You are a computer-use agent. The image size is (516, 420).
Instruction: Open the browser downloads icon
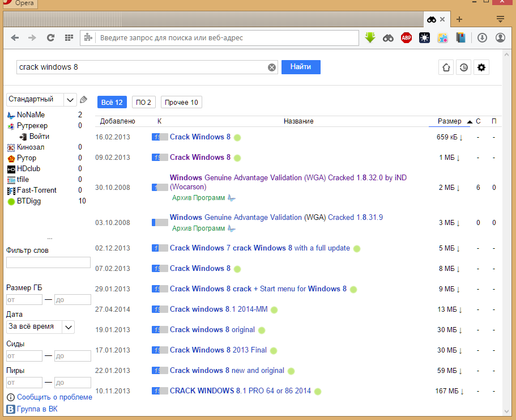tap(482, 38)
